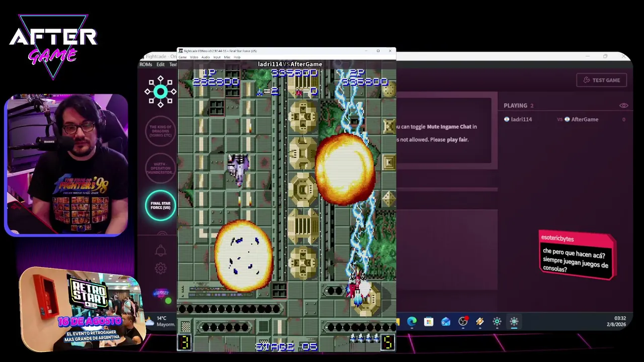Click the streamer webcam feed

point(66,165)
